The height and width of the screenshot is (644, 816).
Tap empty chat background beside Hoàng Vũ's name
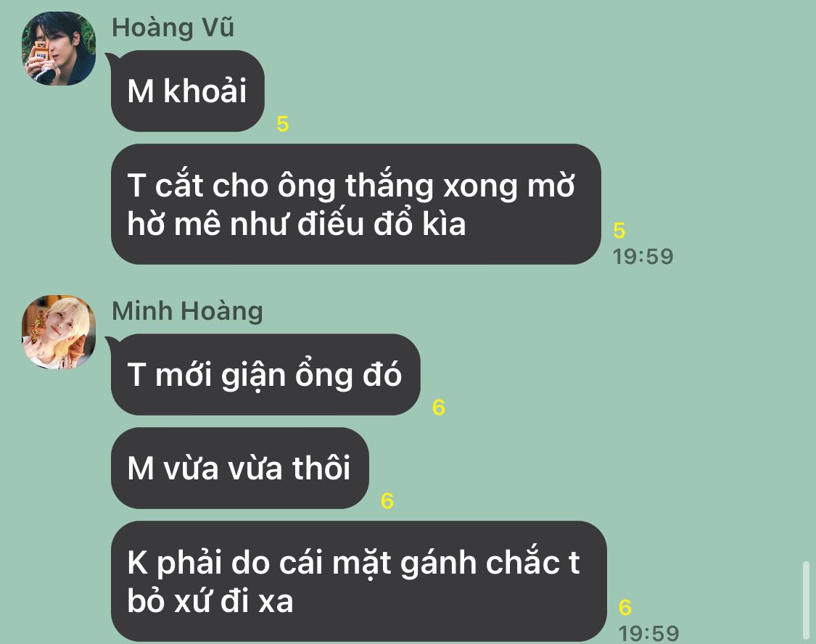[x=469, y=28]
